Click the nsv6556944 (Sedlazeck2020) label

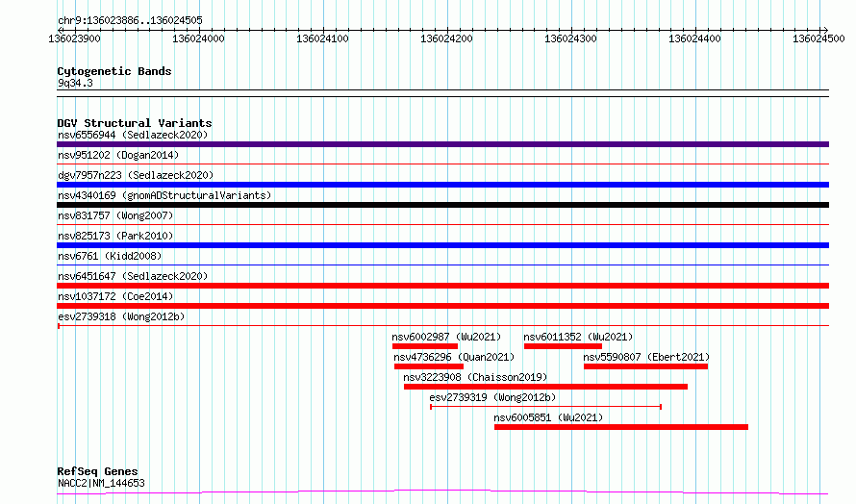[x=133, y=135]
